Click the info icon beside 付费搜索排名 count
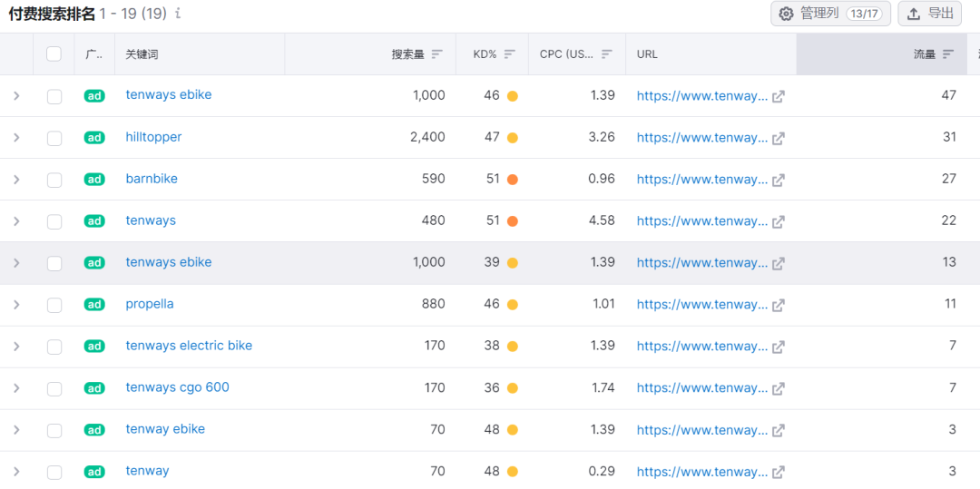The height and width of the screenshot is (489, 980). pyautogui.click(x=178, y=14)
